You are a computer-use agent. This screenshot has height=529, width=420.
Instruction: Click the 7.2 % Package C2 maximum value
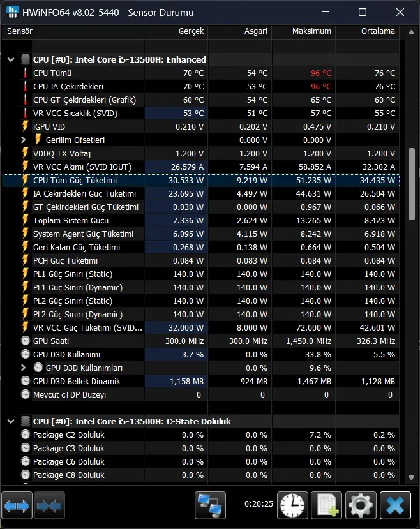(x=320, y=435)
